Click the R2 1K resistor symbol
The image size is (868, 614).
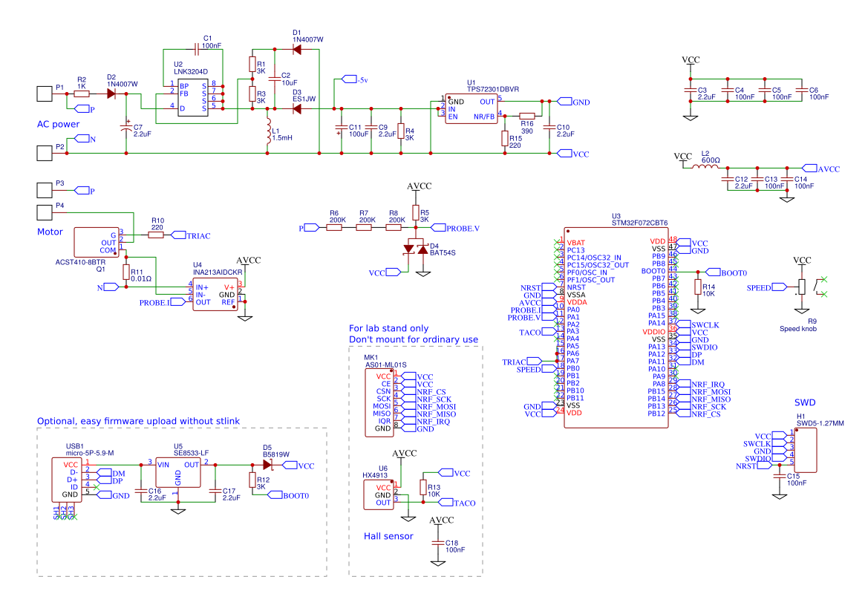click(x=82, y=94)
